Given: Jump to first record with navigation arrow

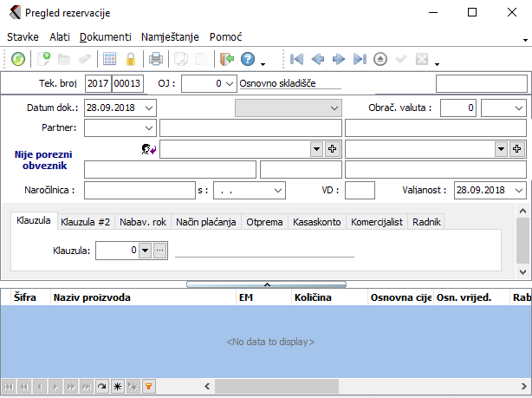Looking at the screenshot, I should [297, 59].
